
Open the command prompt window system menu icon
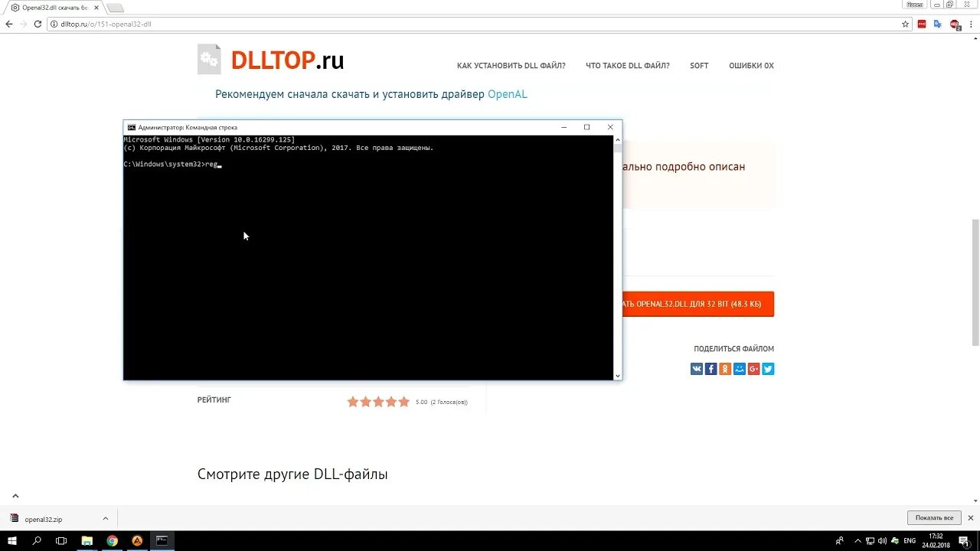coord(132,127)
